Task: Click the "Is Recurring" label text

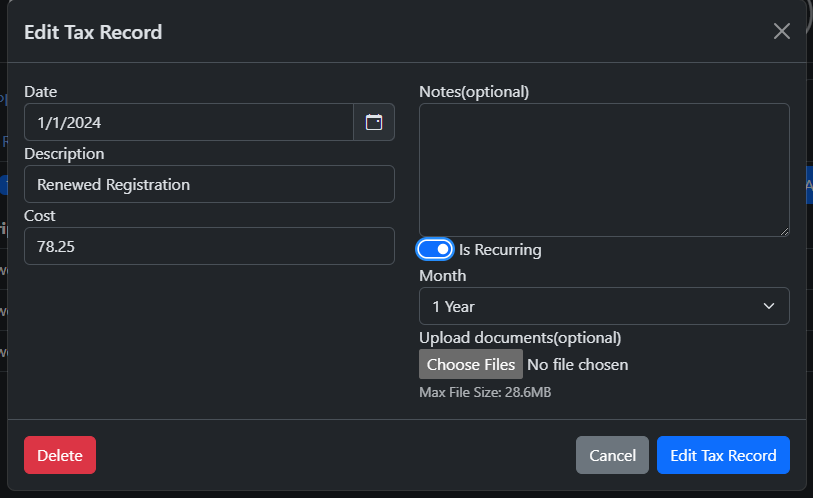Action: click(x=500, y=250)
